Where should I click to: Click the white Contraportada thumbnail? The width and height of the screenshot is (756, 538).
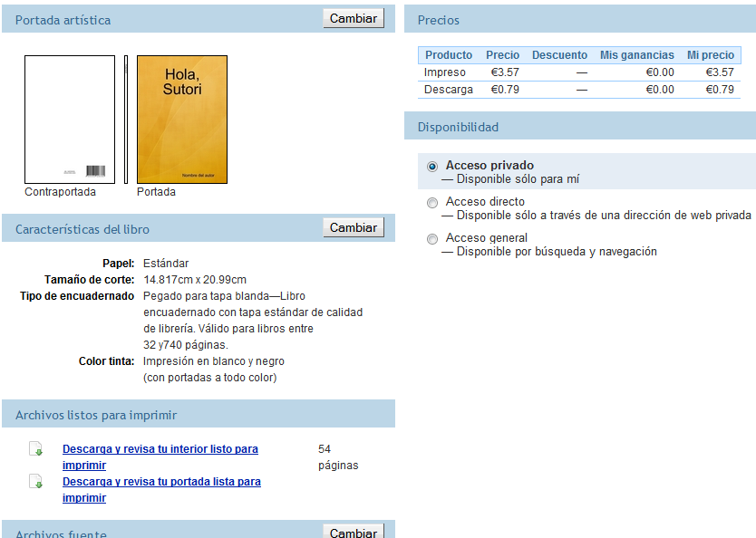tap(70, 120)
